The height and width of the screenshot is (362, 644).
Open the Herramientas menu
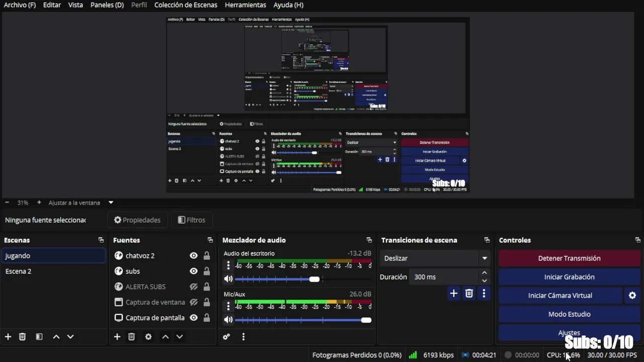pyautogui.click(x=246, y=5)
